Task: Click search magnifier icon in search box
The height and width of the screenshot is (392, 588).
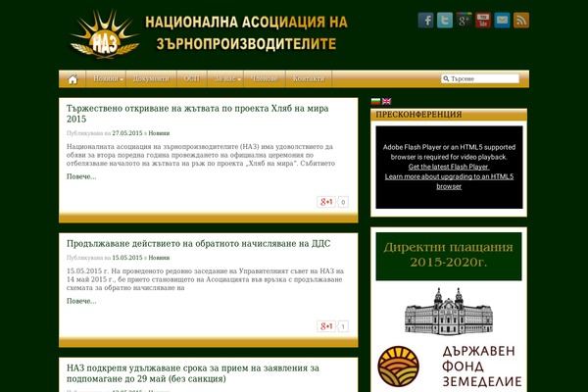Action: 446,78
